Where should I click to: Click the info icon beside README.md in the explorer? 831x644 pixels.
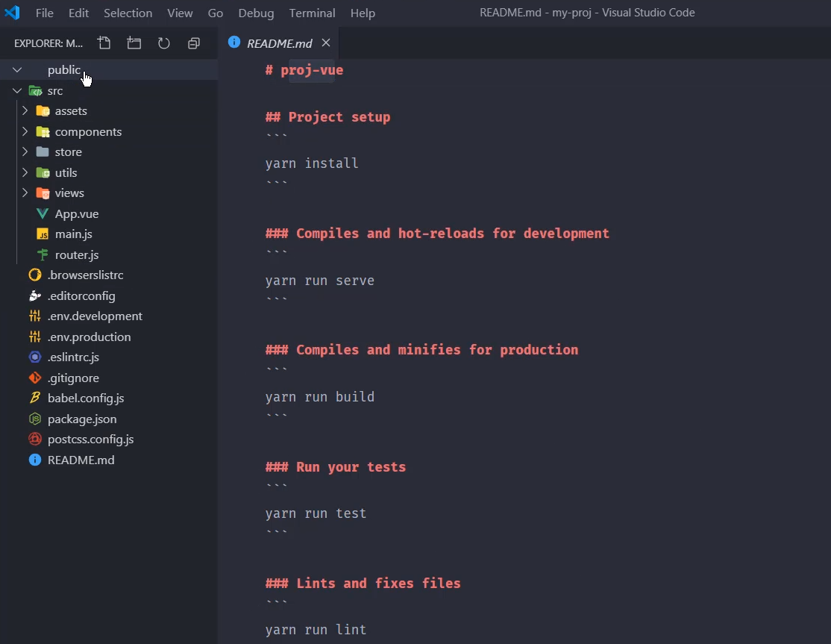pyautogui.click(x=35, y=460)
